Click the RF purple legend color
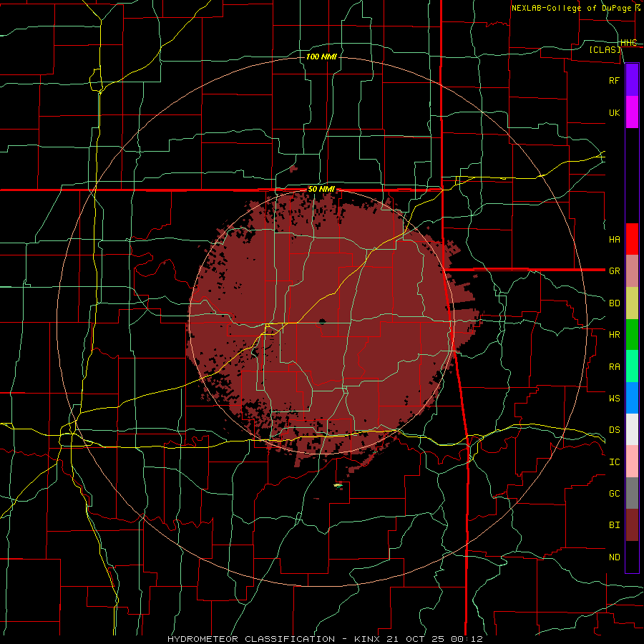Image resolution: width=644 pixels, height=644 pixels. [632, 80]
